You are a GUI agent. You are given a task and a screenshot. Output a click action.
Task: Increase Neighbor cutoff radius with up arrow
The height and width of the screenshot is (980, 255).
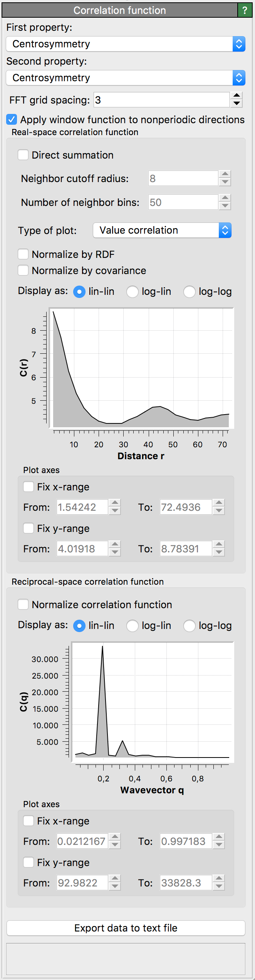click(225, 174)
